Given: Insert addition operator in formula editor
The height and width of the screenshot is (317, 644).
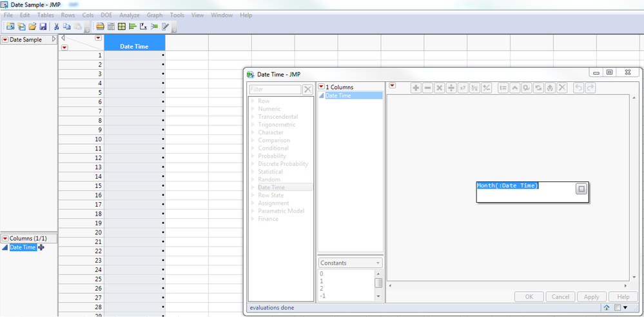Looking at the screenshot, I should 416,88.
